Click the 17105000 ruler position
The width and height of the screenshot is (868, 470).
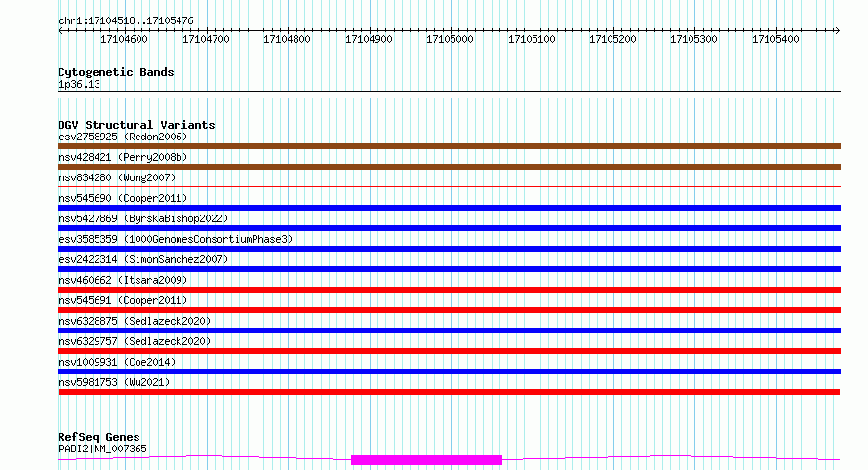(x=450, y=39)
